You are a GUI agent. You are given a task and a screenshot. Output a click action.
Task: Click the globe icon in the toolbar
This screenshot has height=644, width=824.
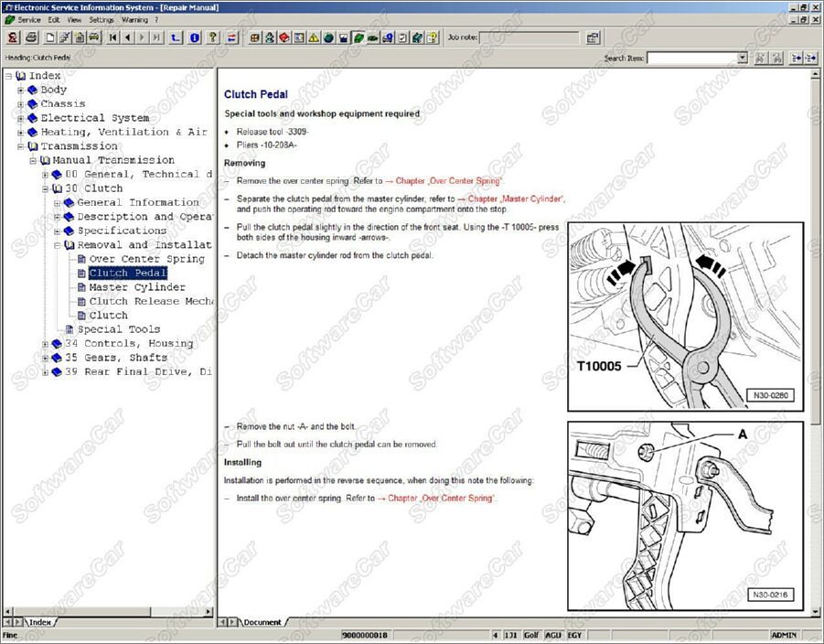point(328,38)
